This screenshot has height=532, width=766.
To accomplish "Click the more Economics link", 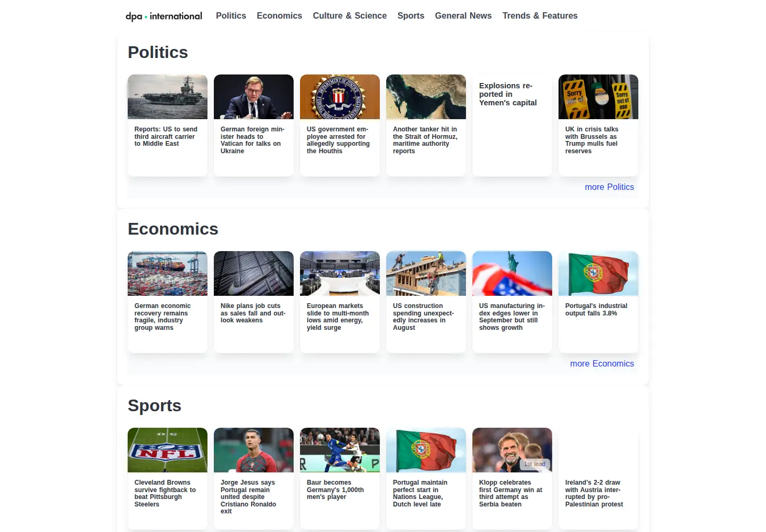I will [602, 363].
